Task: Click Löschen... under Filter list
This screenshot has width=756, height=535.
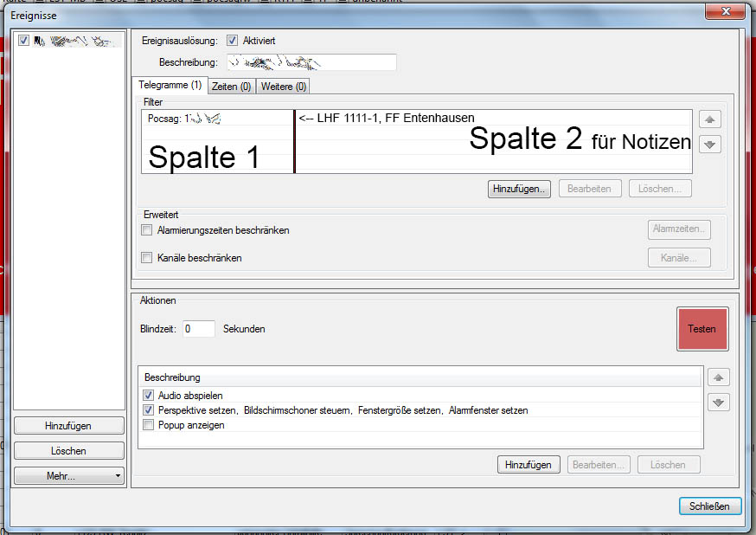Action: tap(660, 189)
